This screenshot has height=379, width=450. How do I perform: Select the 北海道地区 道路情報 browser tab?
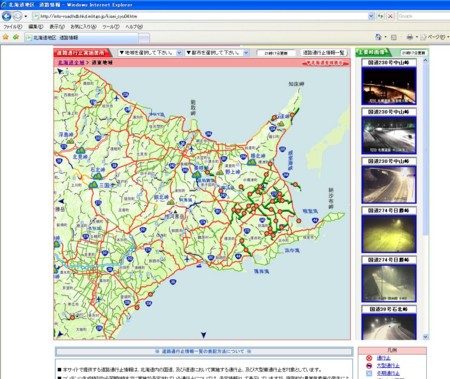(81, 38)
